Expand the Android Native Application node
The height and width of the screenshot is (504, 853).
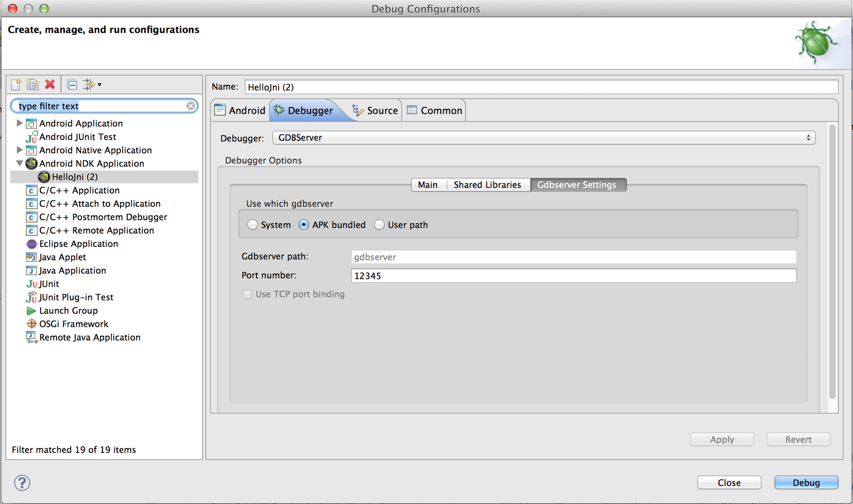[19, 150]
